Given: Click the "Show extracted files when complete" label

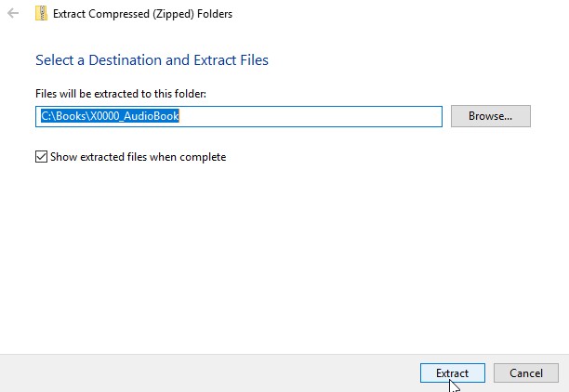Looking at the screenshot, I should (139, 157).
